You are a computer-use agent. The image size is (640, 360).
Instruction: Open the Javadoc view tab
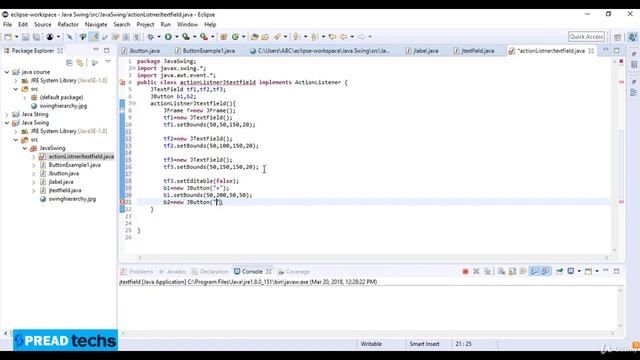click(173, 272)
